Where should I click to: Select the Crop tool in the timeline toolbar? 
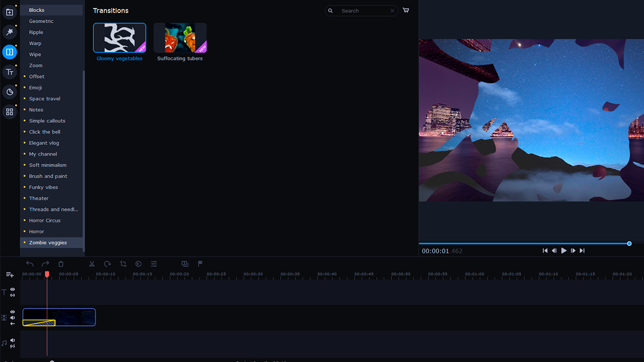coord(123,263)
